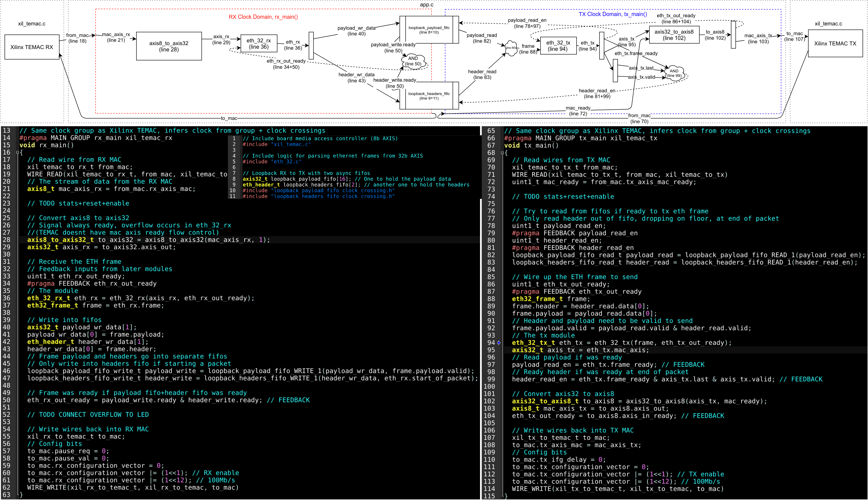868x500 pixels.
Task: Click line number 28 in the gutter
Action: (7, 240)
